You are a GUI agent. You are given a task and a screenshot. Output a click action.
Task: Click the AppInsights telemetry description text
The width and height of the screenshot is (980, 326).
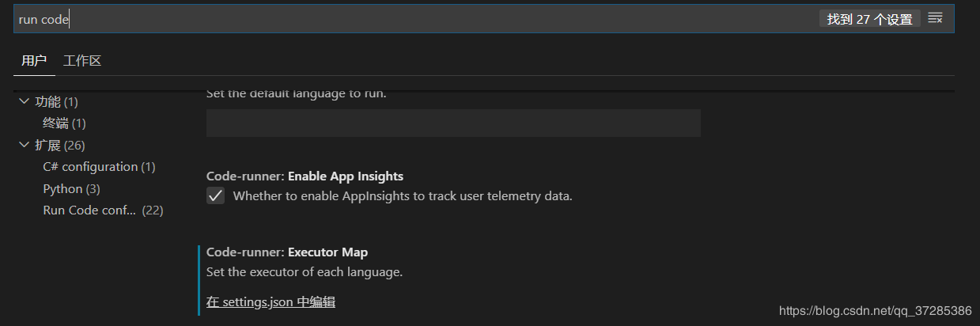click(x=402, y=195)
